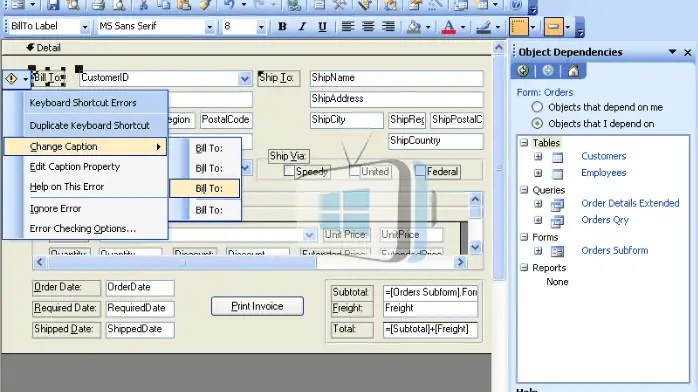Open the Undo history dropdown arrow
Screen dimensions: 698x392
click(x=243, y=5)
